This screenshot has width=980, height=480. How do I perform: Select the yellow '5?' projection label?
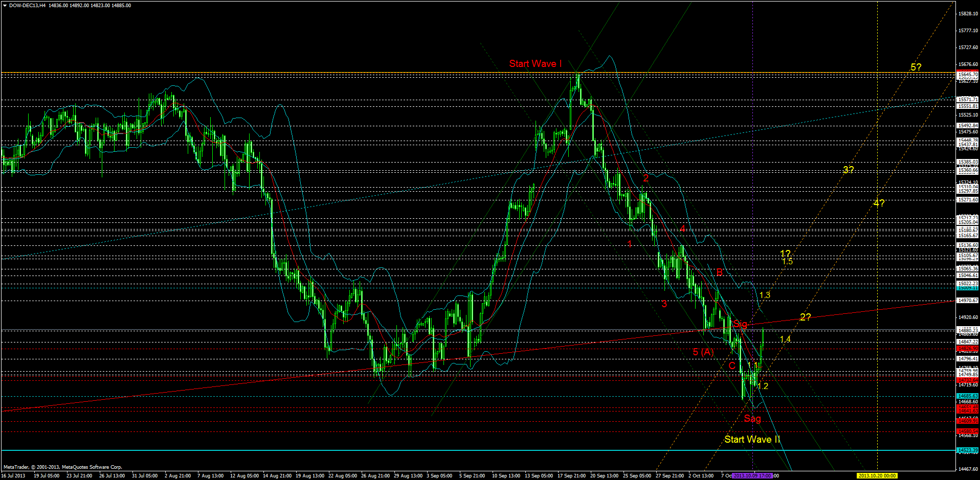pos(916,67)
